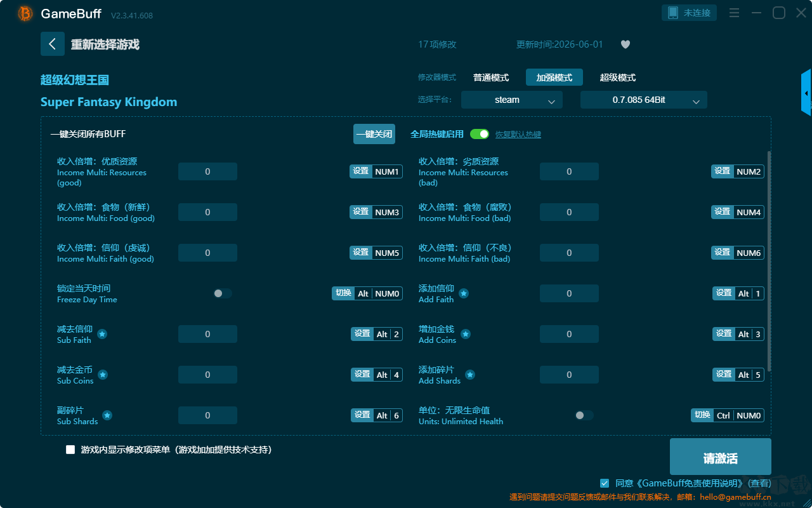This screenshot has height=508, width=812.
Task: Check the in-game trainer menu display checkbox
Action: pos(70,450)
